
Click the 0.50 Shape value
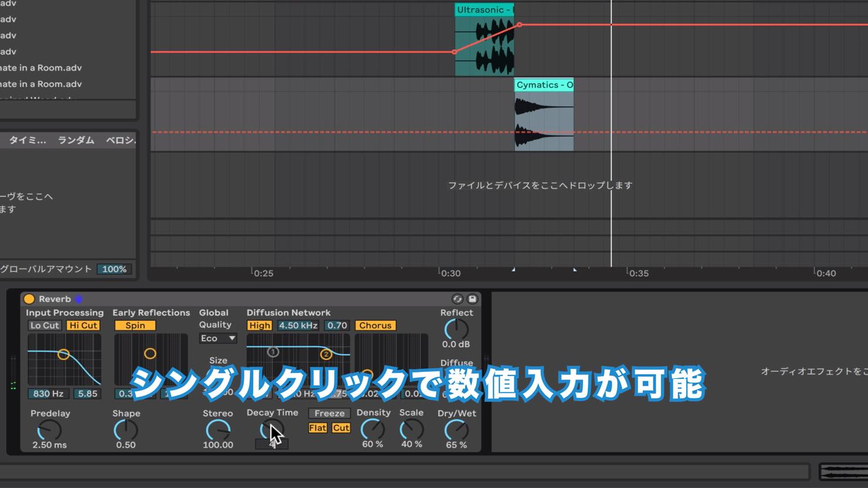click(x=126, y=445)
